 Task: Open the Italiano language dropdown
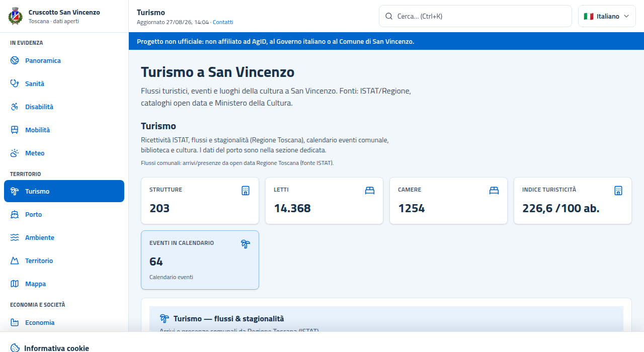pyautogui.click(x=607, y=16)
